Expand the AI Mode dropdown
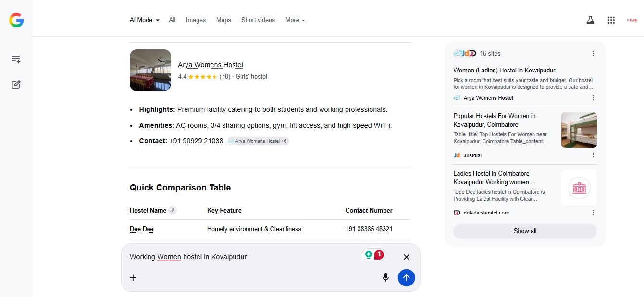This screenshot has width=644, height=297. coord(145,20)
